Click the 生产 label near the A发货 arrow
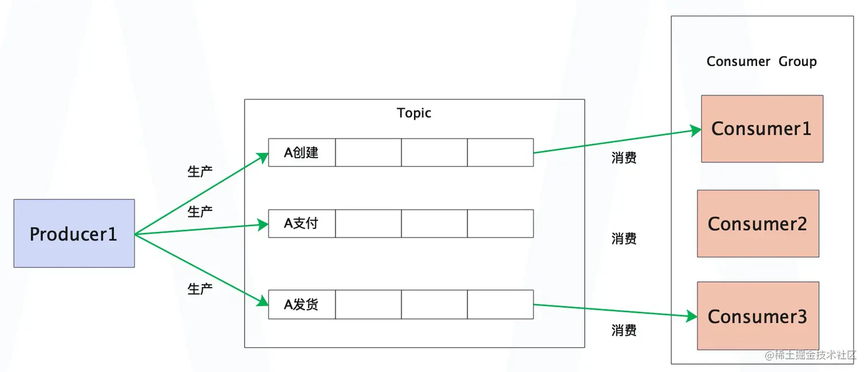868x372 pixels. tap(200, 289)
